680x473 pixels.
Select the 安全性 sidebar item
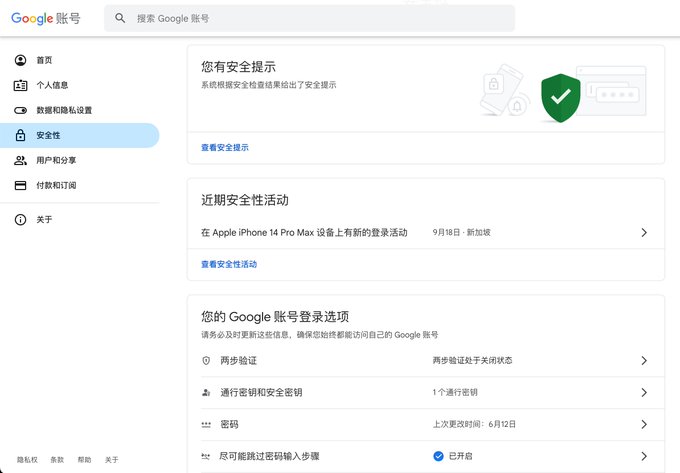tap(79, 135)
